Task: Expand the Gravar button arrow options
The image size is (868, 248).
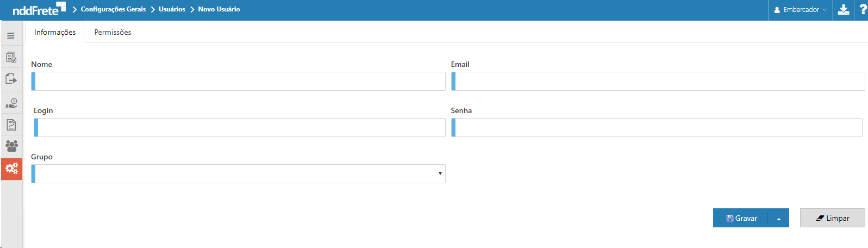Action: 778,219
